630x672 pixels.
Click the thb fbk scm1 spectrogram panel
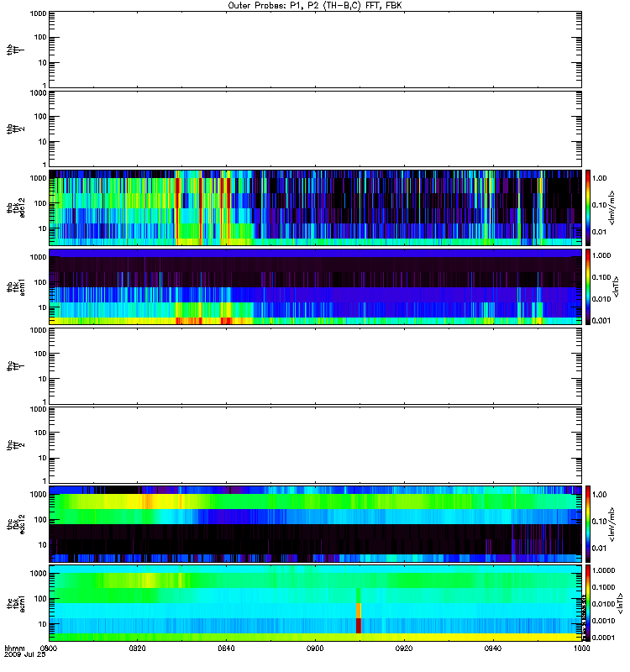tap(316, 286)
